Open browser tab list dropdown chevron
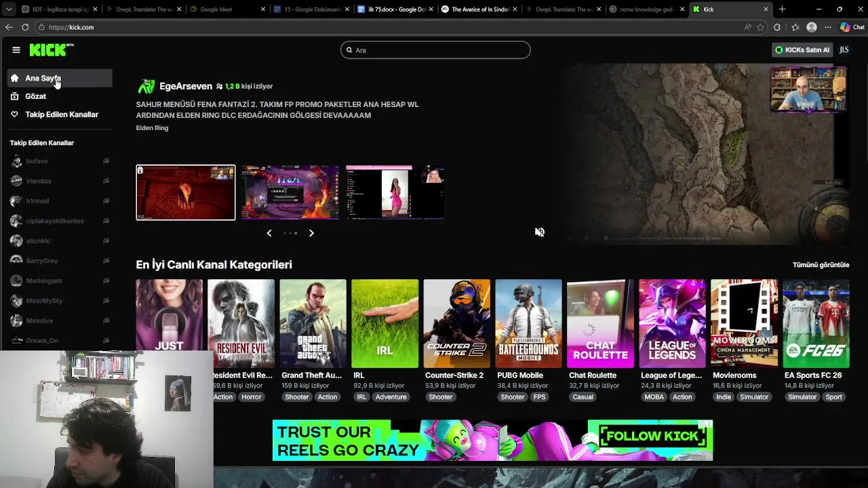Viewport: 868px width, 488px height. [8, 9]
